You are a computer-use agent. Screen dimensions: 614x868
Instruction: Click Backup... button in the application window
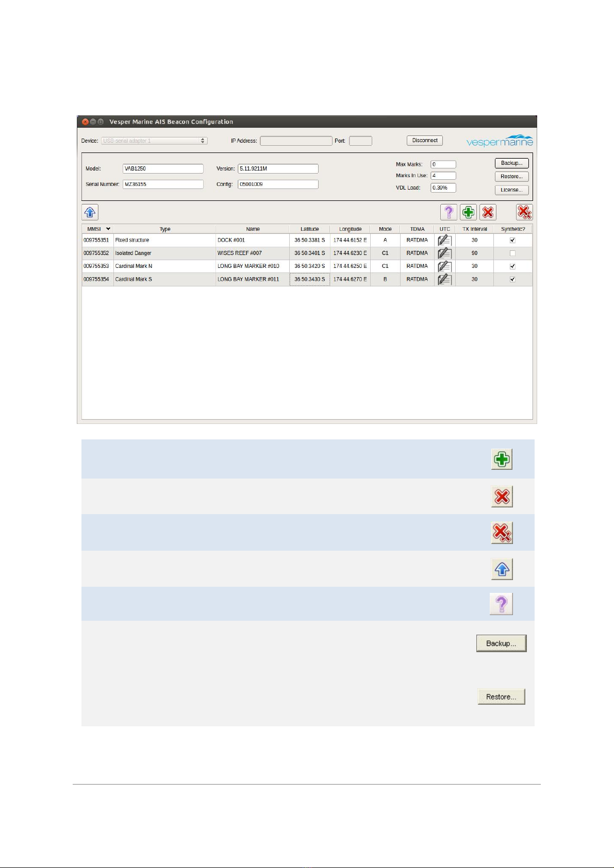(x=512, y=163)
